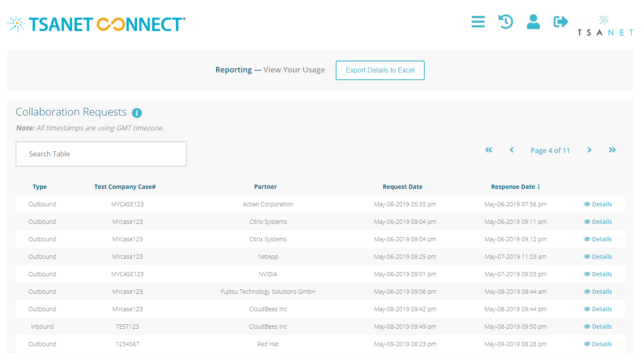
Task: Open the user profile icon
Action: pyautogui.click(x=533, y=22)
